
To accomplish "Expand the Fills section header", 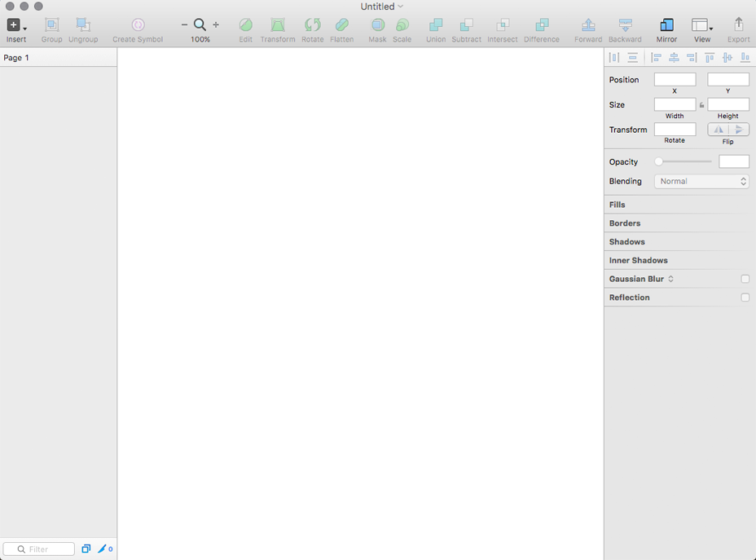I will [x=618, y=205].
